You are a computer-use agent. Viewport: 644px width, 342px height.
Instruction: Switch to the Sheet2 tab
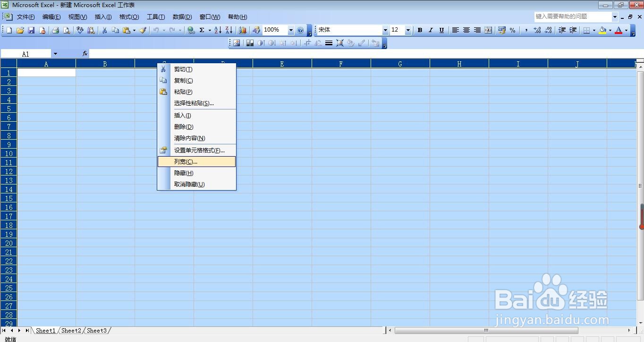pyautogui.click(x=71, y=331)
